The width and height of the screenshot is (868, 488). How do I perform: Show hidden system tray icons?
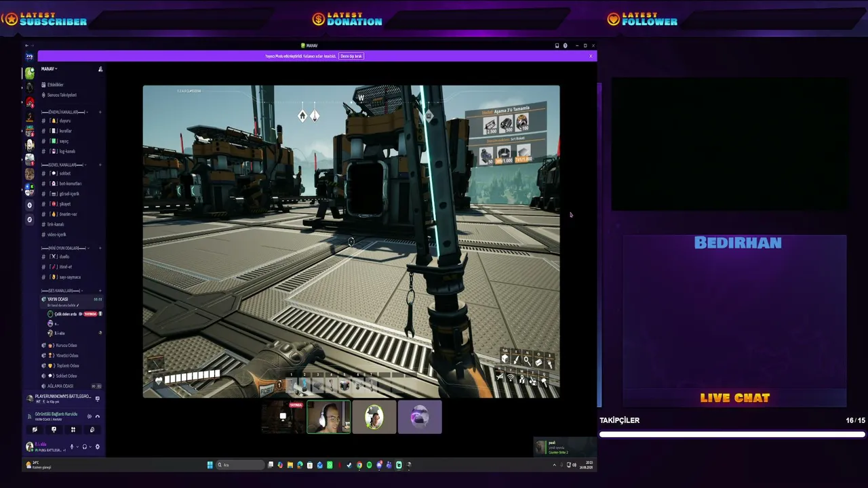point(554,465)
